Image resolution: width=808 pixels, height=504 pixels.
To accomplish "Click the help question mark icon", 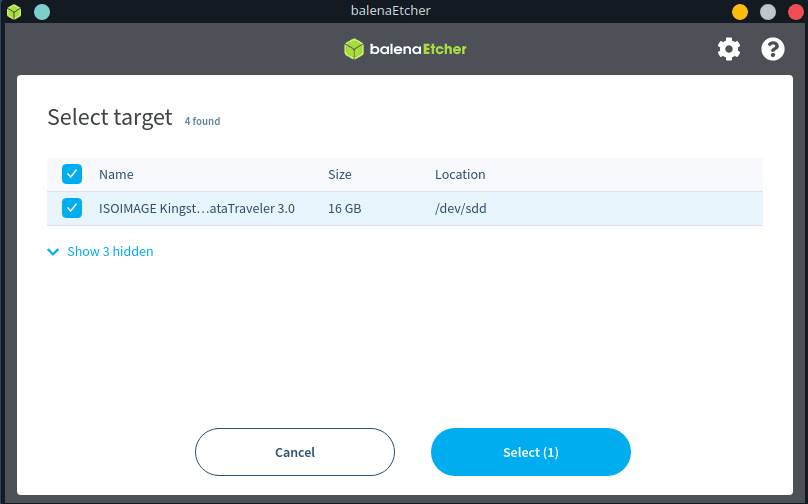I will (x=773, y=49).
